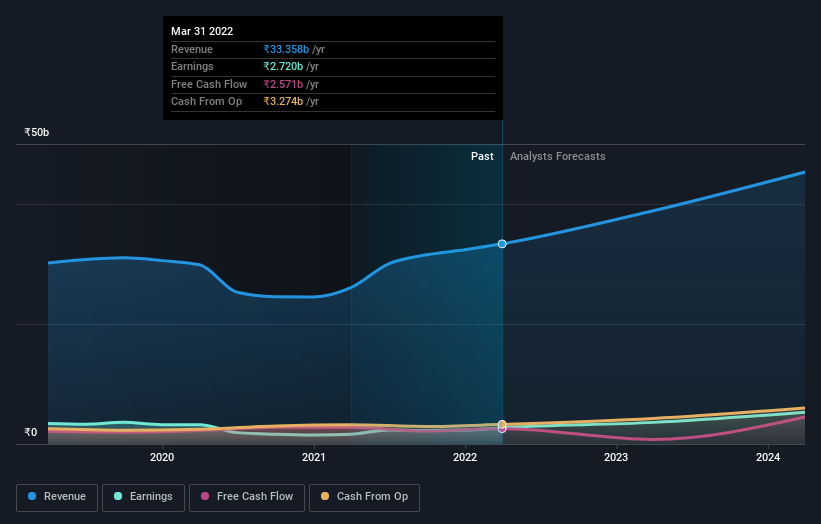Click the Past label

(482, 156)
